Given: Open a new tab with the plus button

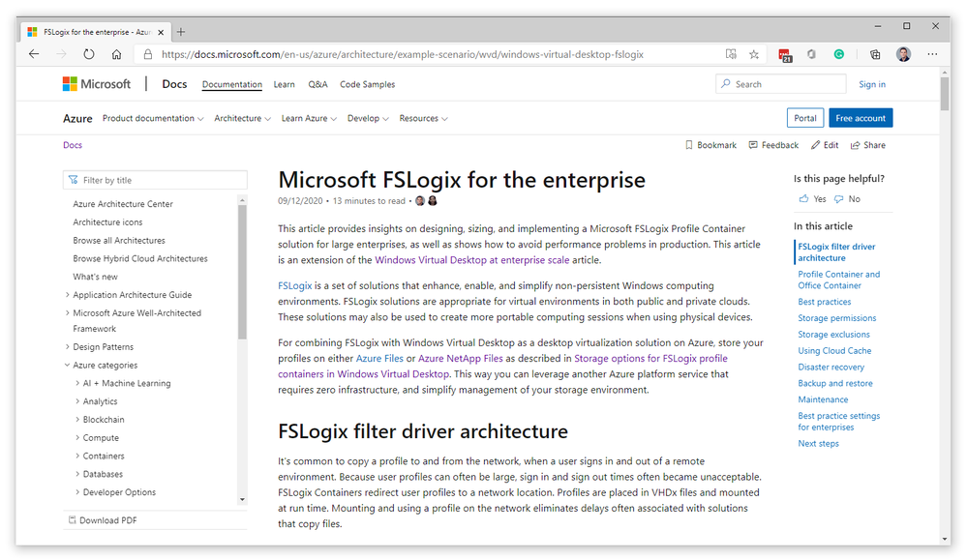Looking at the screenshot, I should 181,32.
